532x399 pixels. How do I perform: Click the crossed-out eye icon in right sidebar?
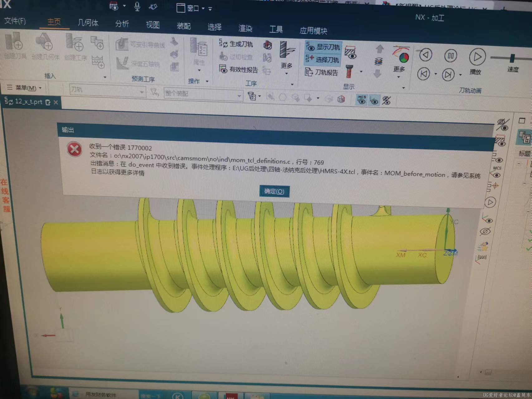[485, 231]
